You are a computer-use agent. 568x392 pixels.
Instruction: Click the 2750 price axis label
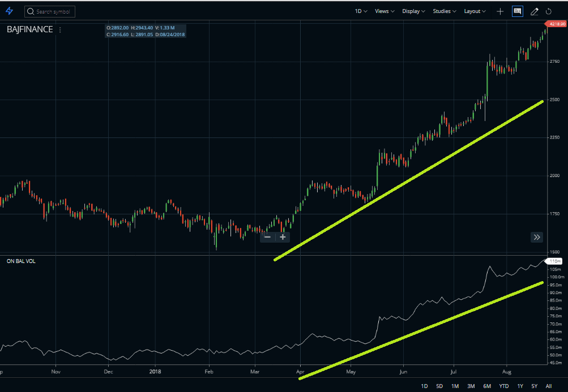[x=554, y=62]
